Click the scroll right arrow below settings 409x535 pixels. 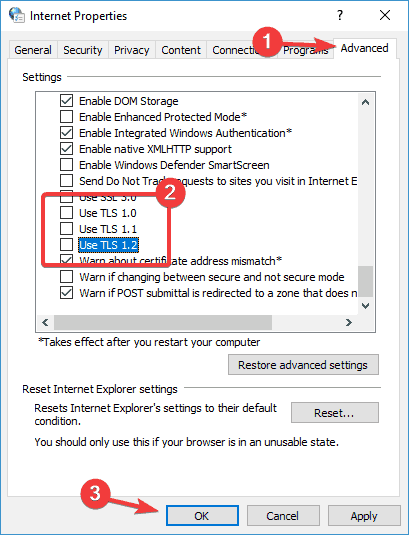pyautogui.click(x=348, y=322)
